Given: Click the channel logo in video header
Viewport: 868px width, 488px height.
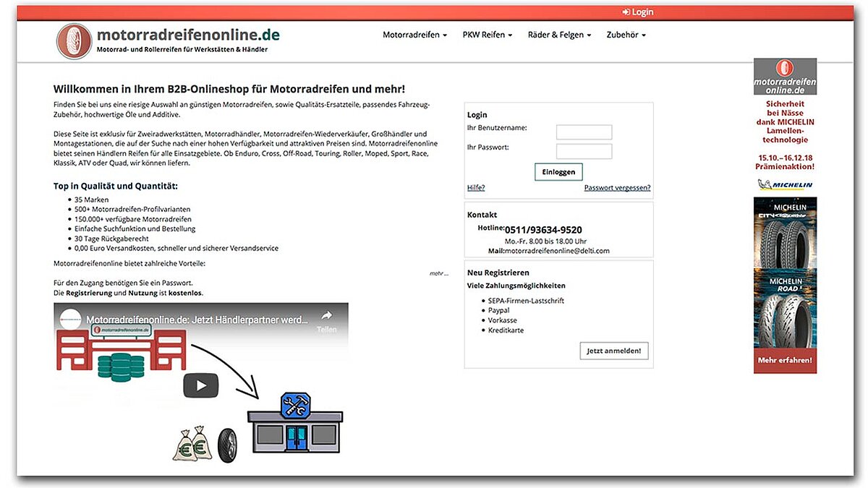Looking at the screenshot, I should tap(71, 319).
